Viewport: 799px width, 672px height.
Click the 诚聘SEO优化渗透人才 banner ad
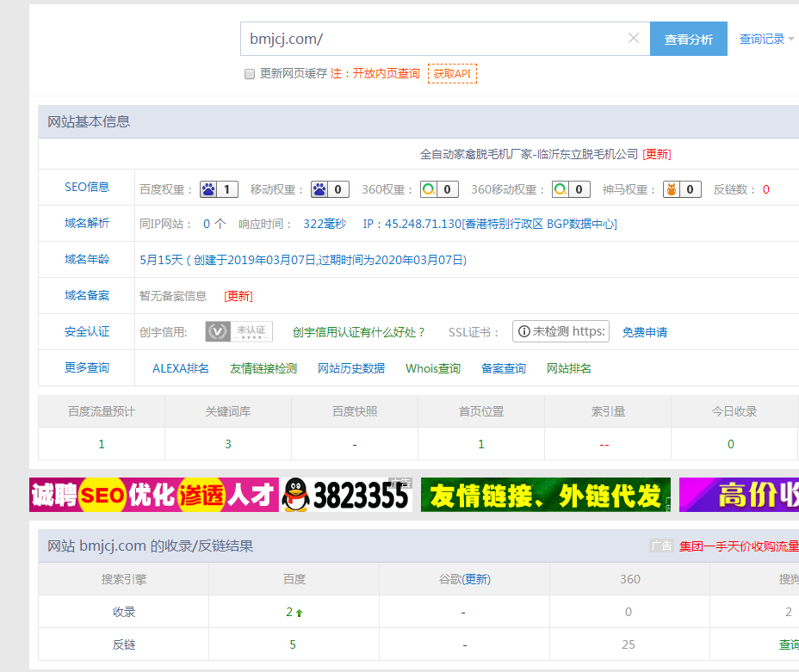(154, 495)
